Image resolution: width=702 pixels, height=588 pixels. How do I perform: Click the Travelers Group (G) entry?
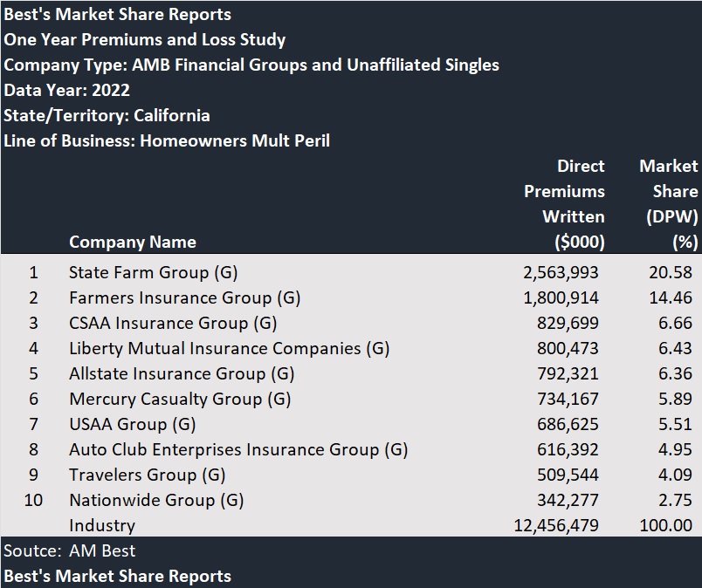(147, 475)
